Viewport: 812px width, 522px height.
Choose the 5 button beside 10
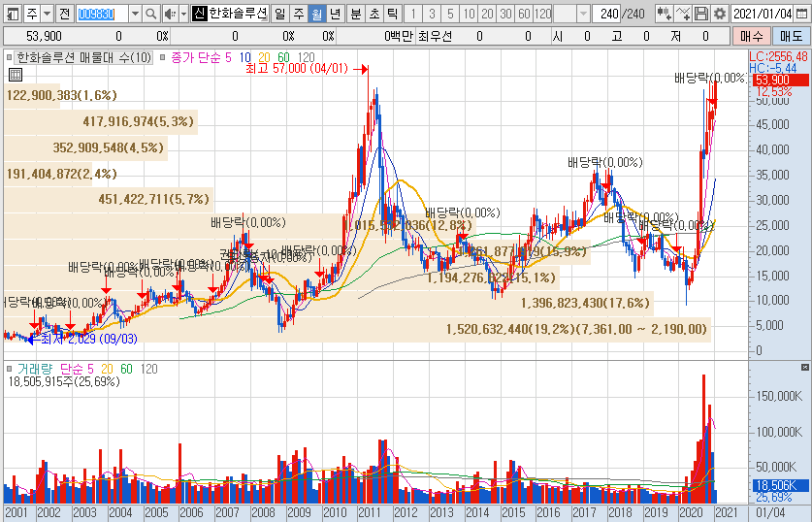coord(450,14)
